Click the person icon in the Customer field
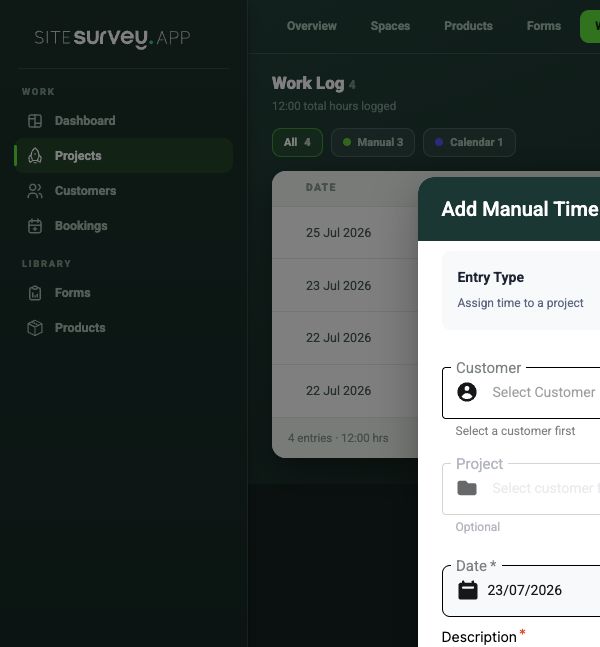Viewport: 600px width, 647px height. (467, 392)
